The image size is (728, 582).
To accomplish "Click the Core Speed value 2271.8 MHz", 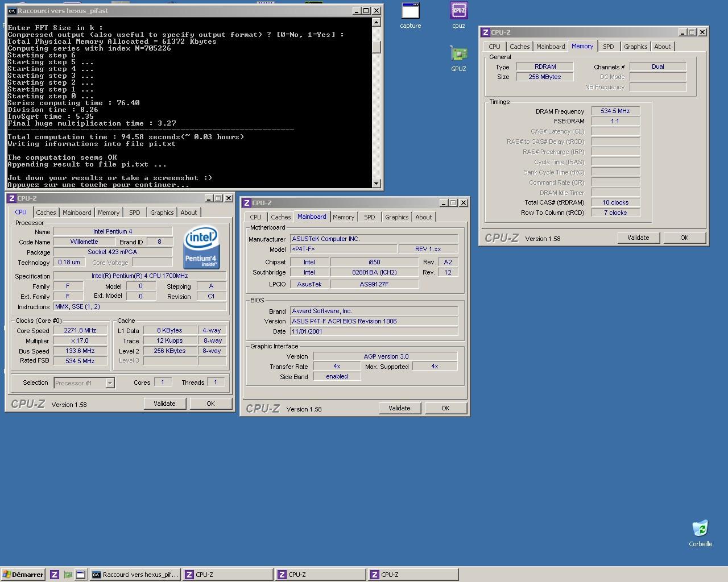I will [80, 330].
